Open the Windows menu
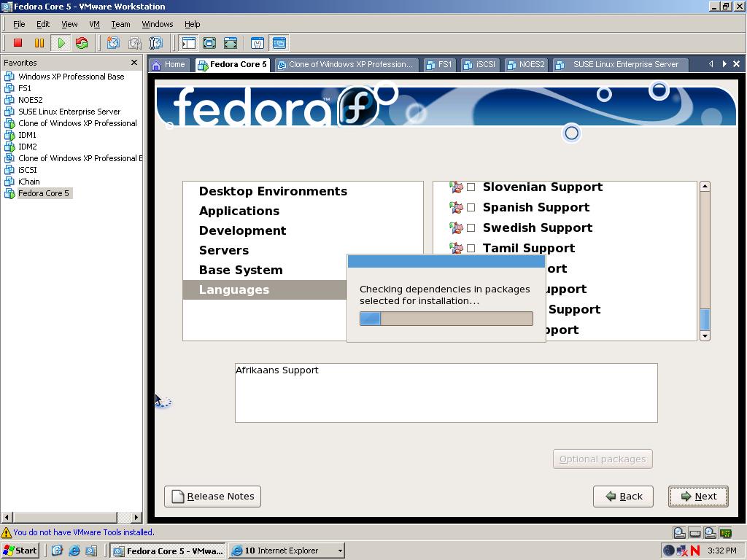This screenshot has width=747, height=560. 158,24
